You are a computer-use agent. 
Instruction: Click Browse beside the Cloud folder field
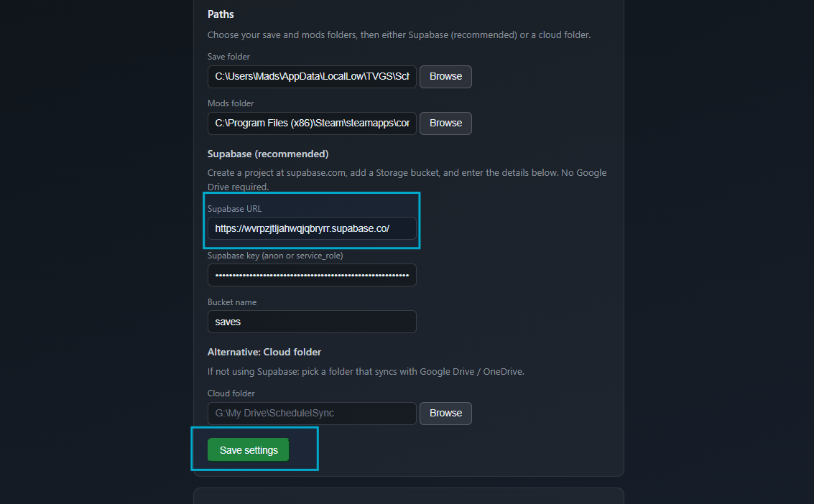(x=445, y=413)
